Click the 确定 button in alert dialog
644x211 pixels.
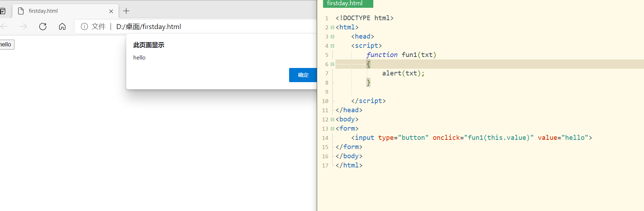coord(303,75)
